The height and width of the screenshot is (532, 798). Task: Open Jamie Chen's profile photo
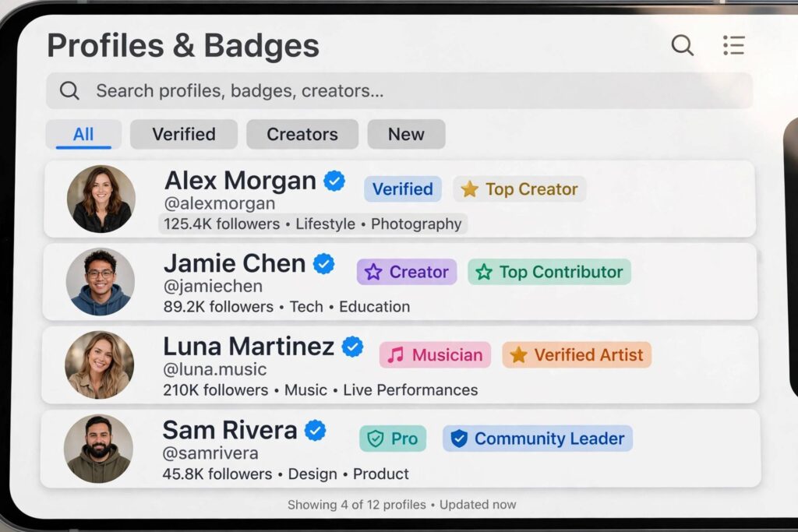tap(101, 282)
